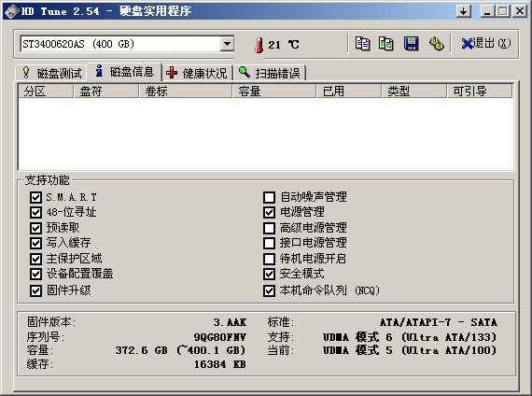Click the empty partition list area

265,134
